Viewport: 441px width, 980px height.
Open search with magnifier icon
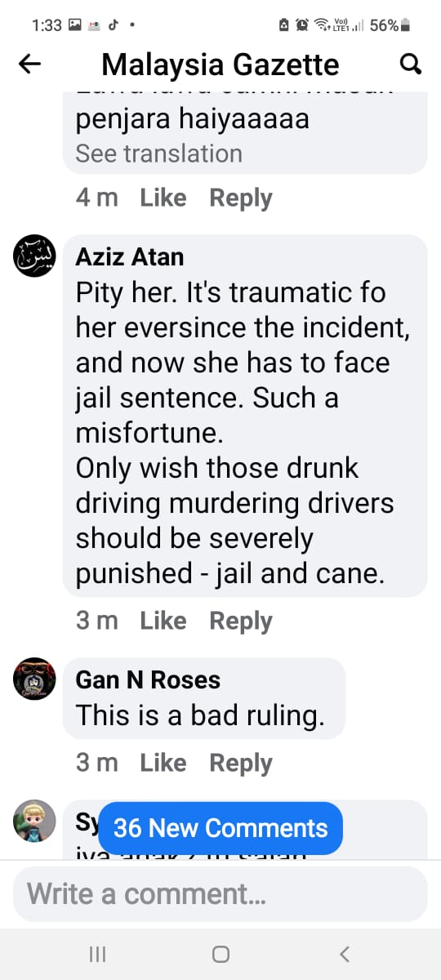[410, 64]
